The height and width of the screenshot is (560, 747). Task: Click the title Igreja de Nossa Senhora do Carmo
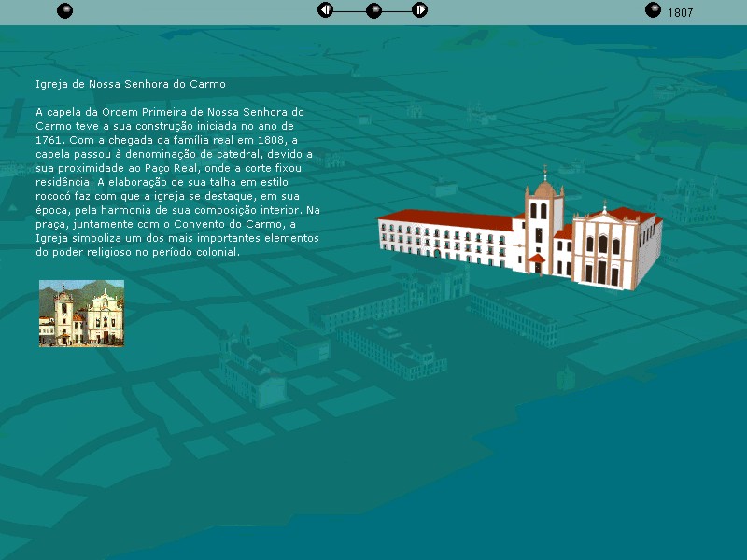131,84
